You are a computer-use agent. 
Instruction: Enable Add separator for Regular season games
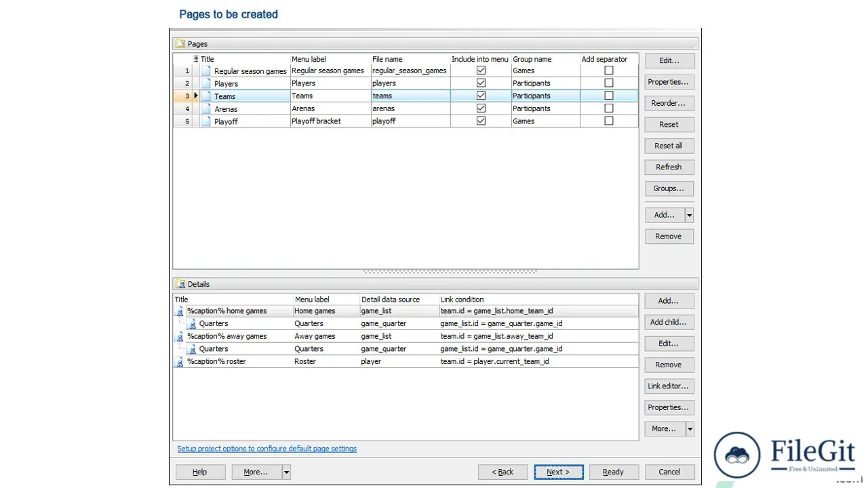click(x=609, y=70)
